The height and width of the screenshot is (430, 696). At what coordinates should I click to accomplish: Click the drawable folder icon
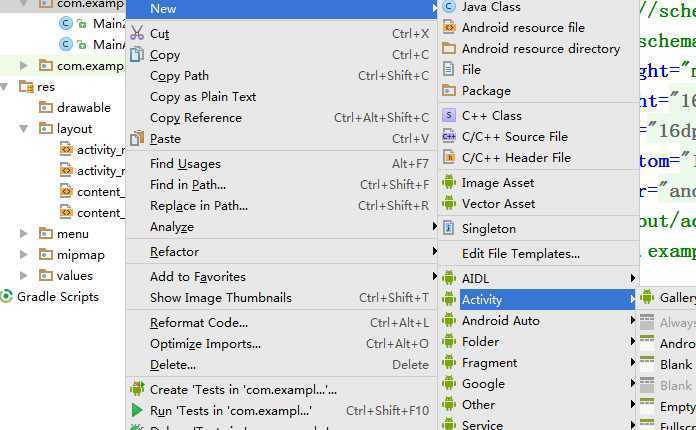click(45, 108)
